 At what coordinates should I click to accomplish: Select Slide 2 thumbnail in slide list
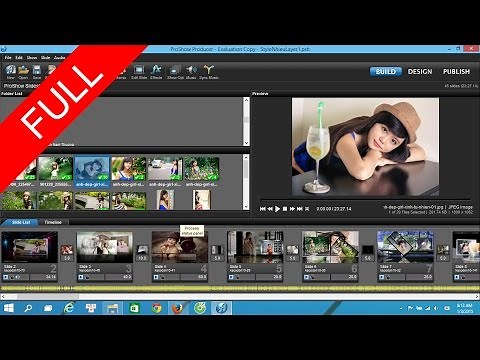tap(29, 247)
